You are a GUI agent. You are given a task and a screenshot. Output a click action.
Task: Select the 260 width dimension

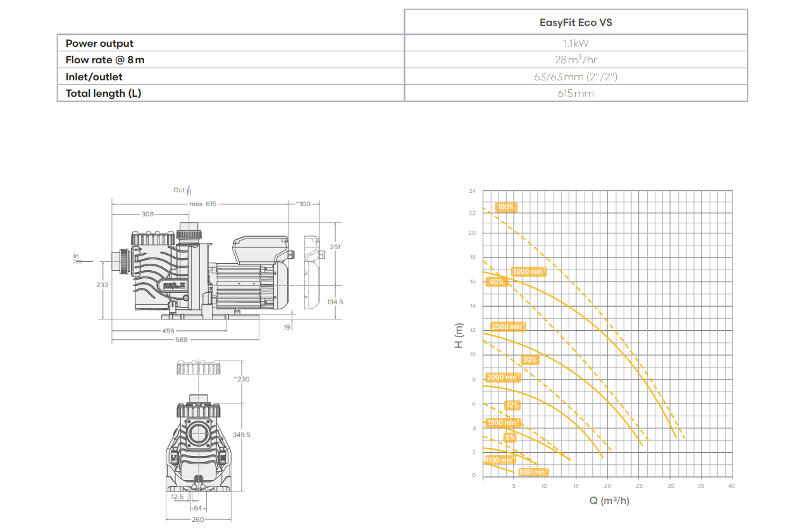coord(198,519)
